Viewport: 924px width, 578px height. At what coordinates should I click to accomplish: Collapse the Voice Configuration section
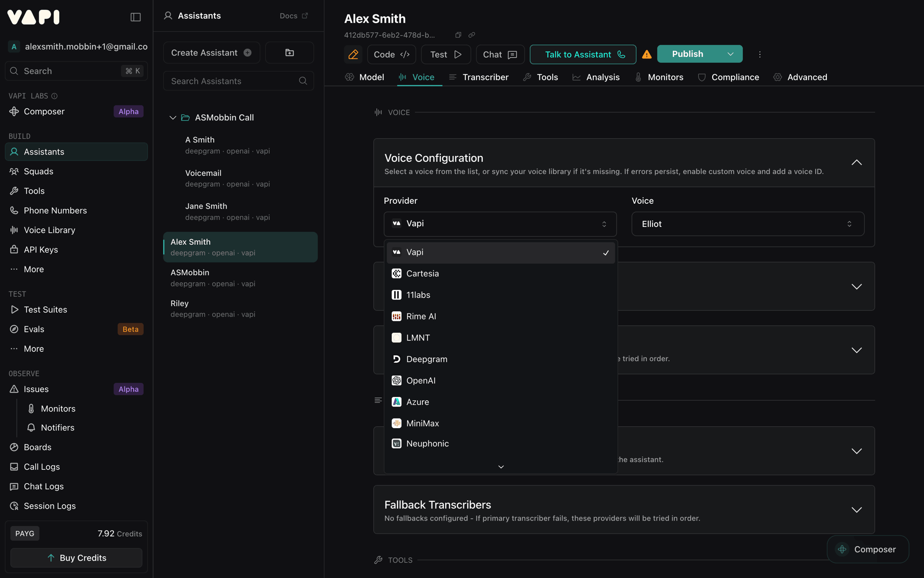(x=857, y=162)
